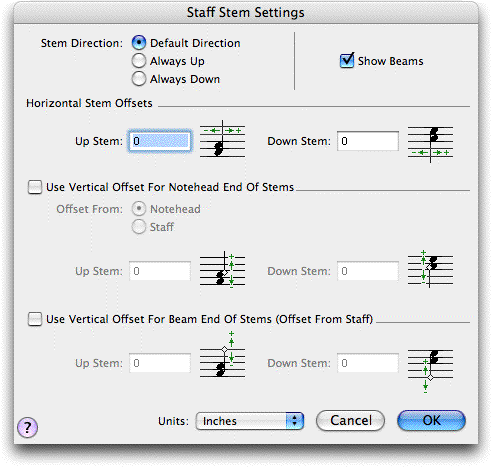
Task: Click the beam-end Up Stem field
Action: pyautogui.click(x=160, y=363)
